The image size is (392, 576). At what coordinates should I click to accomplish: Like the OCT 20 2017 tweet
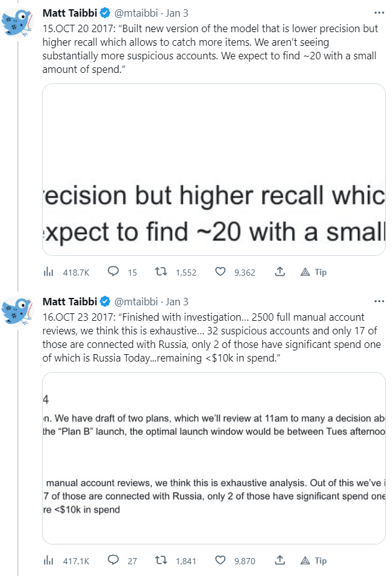pyautogui.click(x=220, y=272)
